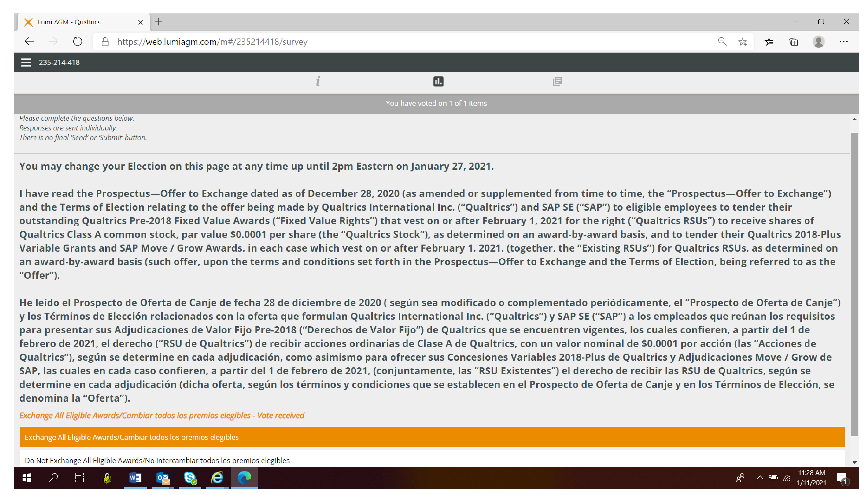Go back to previous page

click(x=29, y=41)
